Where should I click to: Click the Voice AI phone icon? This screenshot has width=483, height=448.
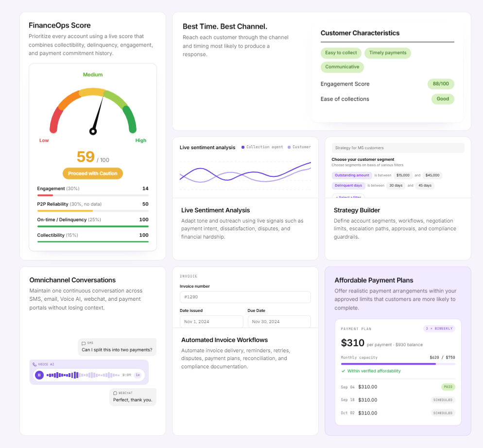tap(34, 364)
